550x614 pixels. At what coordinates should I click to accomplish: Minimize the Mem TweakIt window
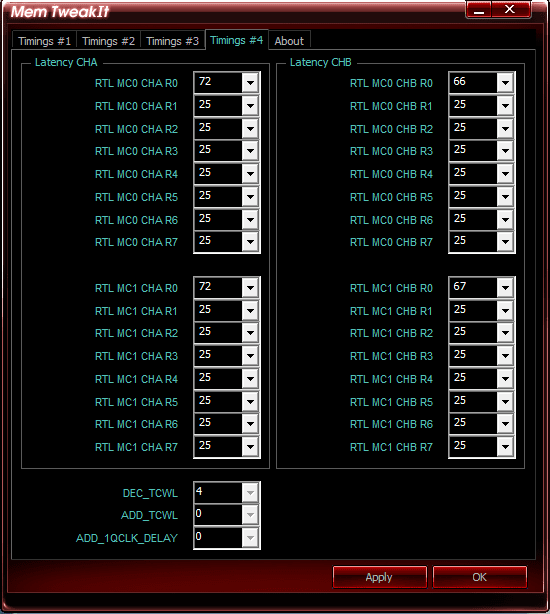coord(479,9)
